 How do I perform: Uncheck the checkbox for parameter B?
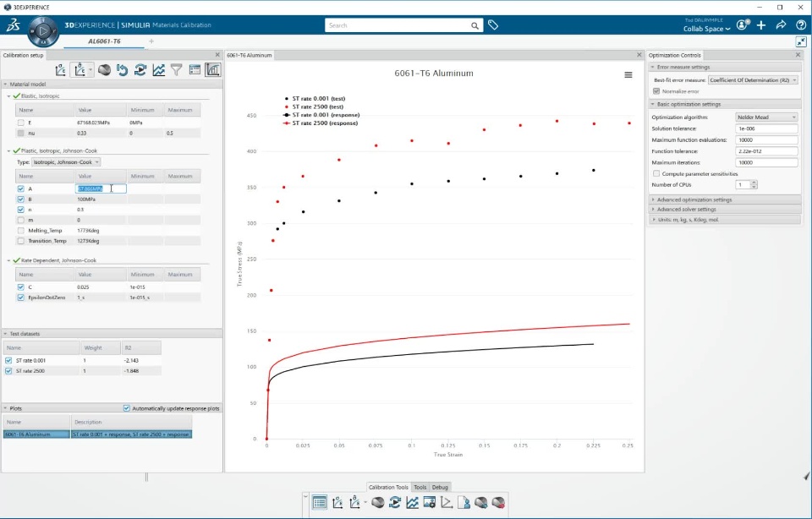(x=20, y=199)
